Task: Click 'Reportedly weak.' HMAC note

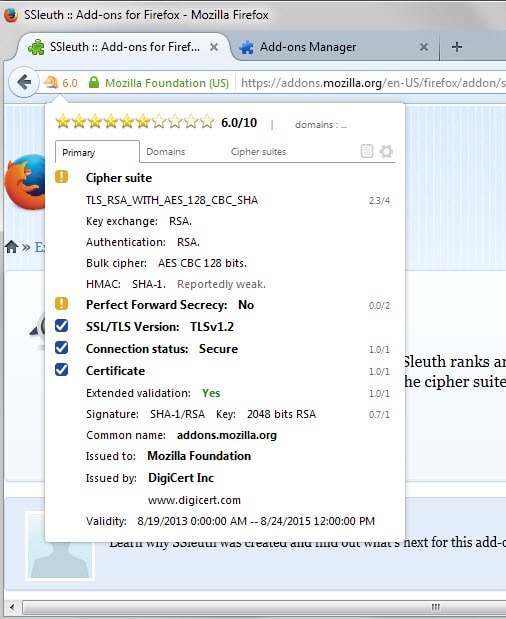Action: pyautogui.click(x=221, y=284)
